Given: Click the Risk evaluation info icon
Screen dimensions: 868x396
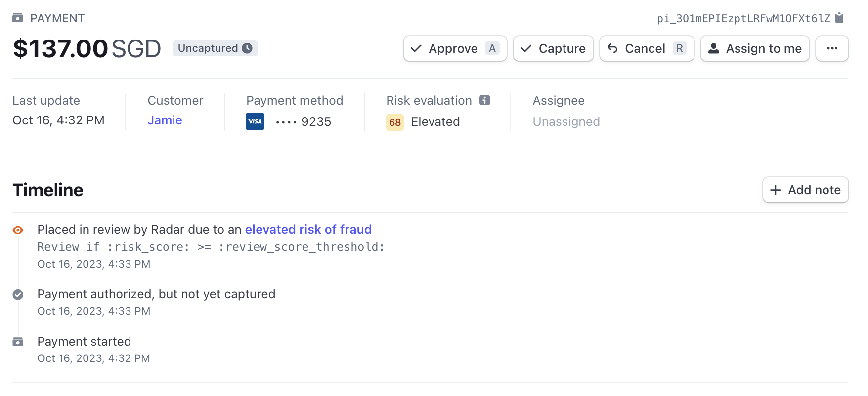Looking at the screenshot, I should (484, 100).
